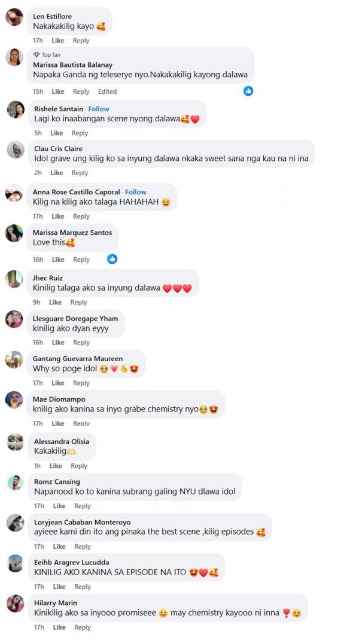The width and height of the screenshot is (359, 644).
Task: View the Edited history on Marissa's comment
Action: point(107,91)
